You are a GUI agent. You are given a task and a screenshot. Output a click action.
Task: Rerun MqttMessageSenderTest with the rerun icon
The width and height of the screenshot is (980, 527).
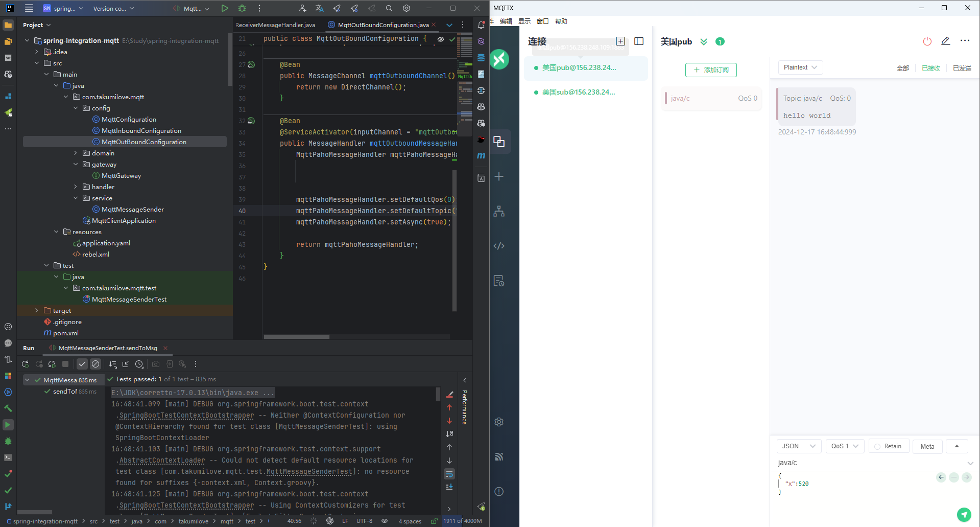click(25, 364)
